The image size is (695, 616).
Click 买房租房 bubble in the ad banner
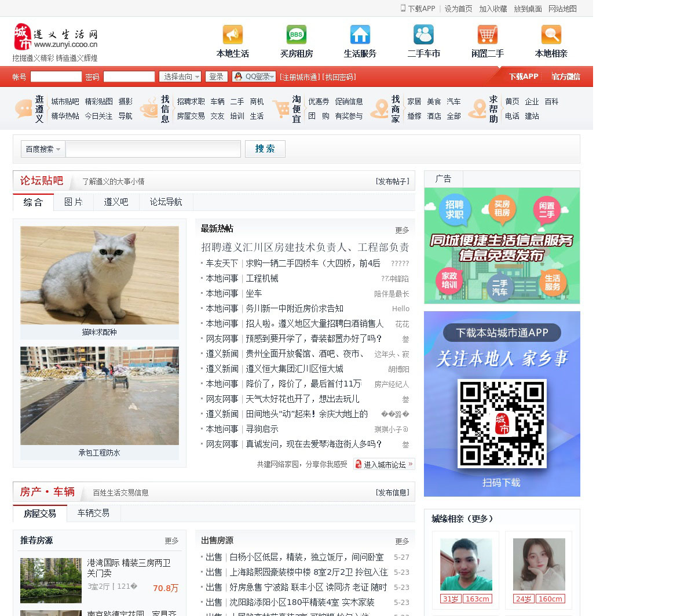click(502, 209)
